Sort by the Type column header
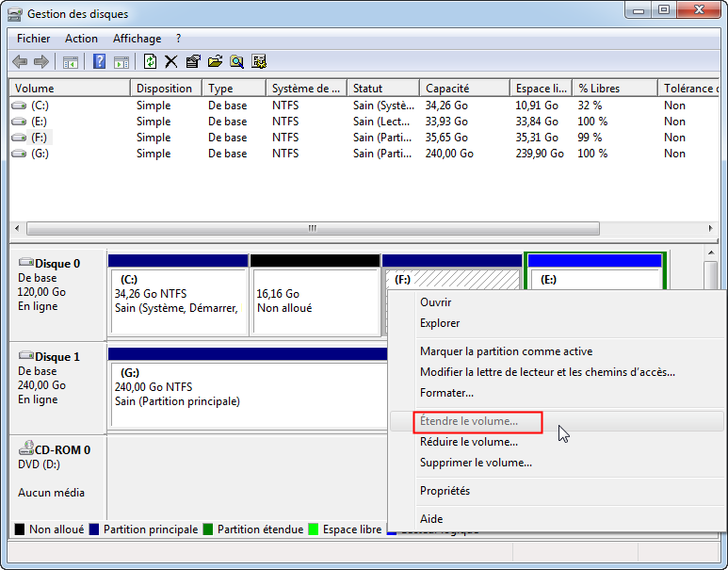728x570 pixels. 234,89
